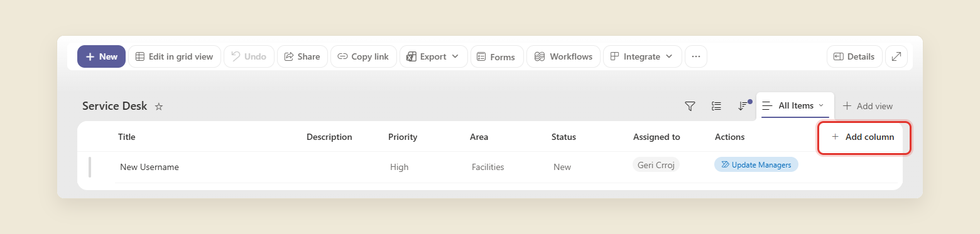Click the New status cell
The width and height of the screenshot is (980, 234).
562,167
